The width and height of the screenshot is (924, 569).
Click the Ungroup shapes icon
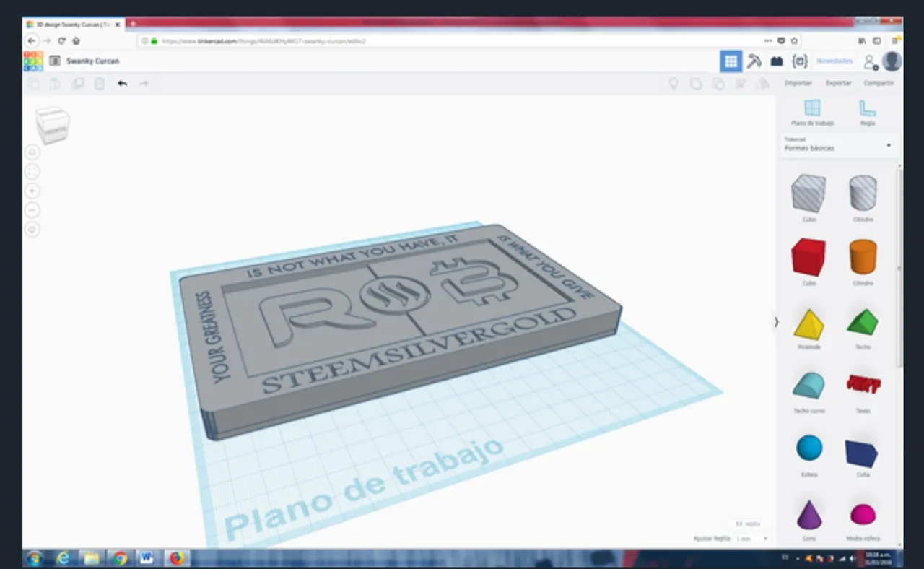coord(718,84)
